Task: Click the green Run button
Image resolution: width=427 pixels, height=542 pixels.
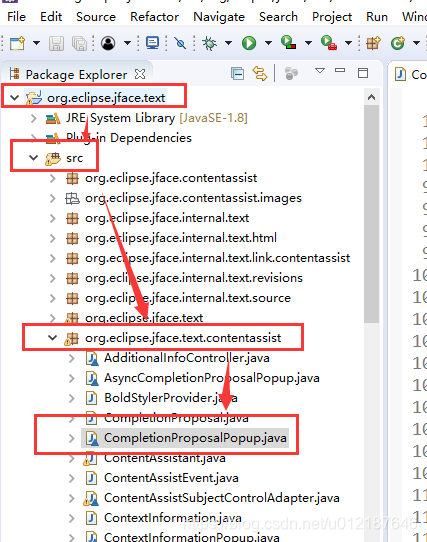Action: [x=249, y=43]
